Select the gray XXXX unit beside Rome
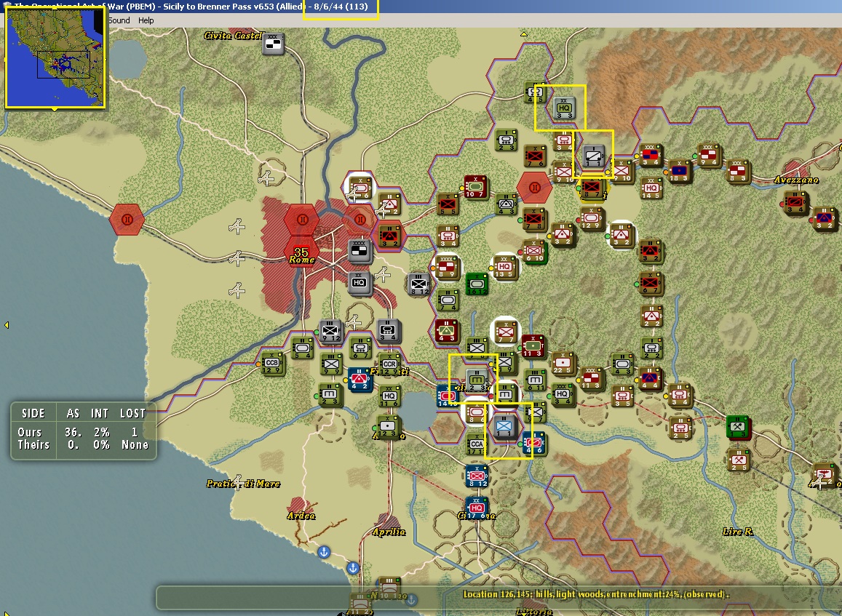Image resolution: width=842 pixels, height=616 pixels. (360, 251)
